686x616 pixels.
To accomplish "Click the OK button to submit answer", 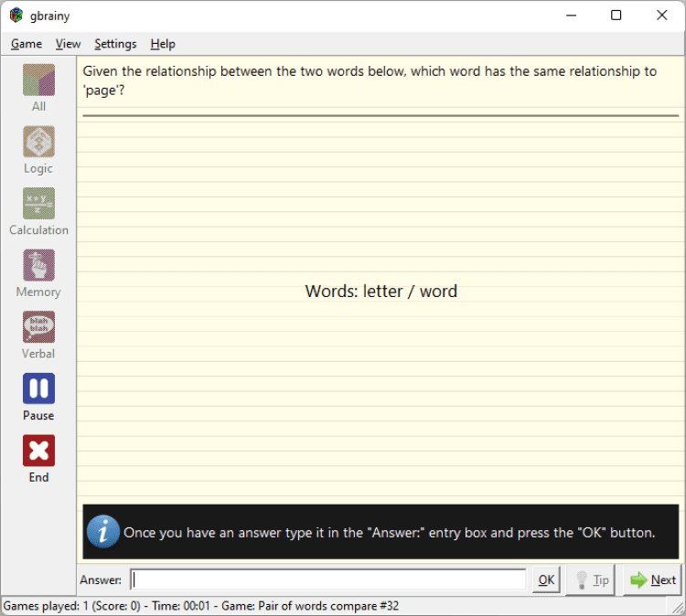I will click(x=546, y=579).
